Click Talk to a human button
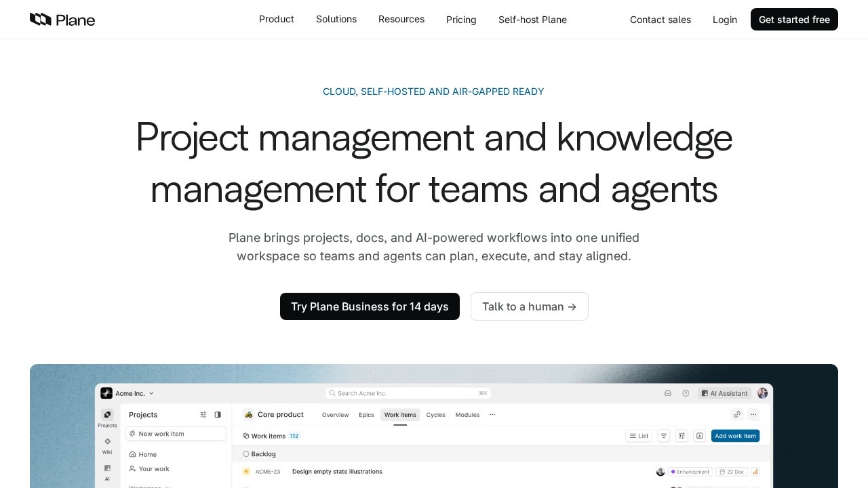Image resolution: width=868 pixels, height=488 pixels. click(530, 306)
